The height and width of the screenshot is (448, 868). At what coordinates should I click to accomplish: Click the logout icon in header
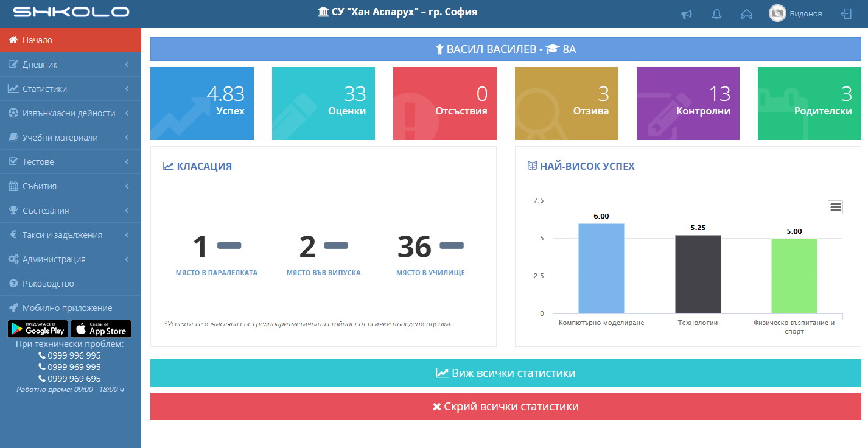[845, 13]
